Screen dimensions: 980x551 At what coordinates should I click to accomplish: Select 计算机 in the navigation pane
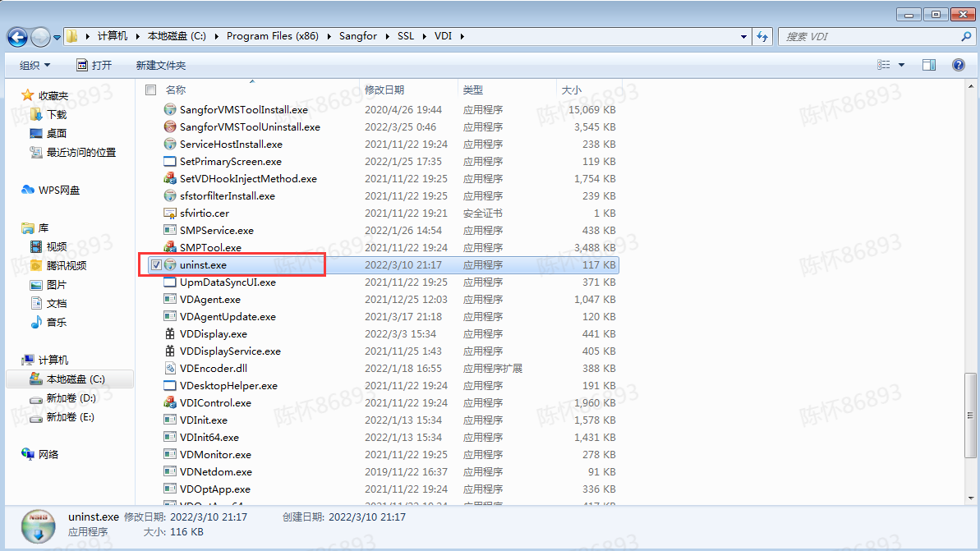(45, 360)
